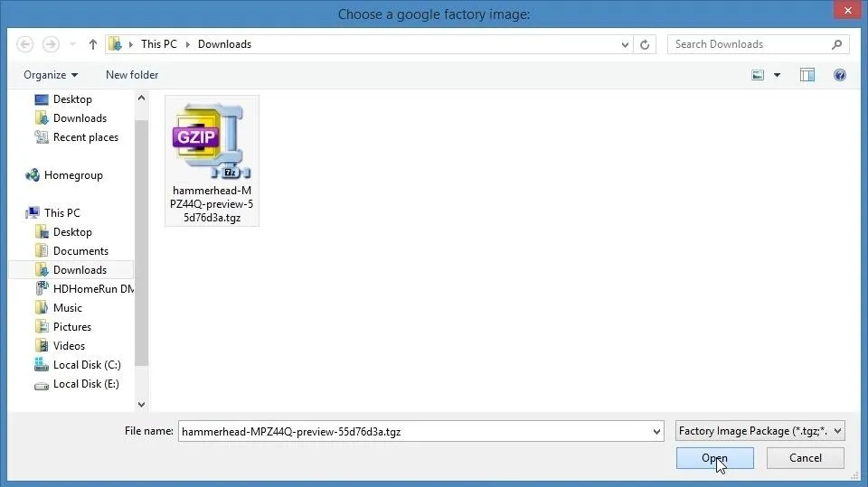Screen dimensions: 868x487
Task: Close the factory image dialog
Action: tap(847, 11)
